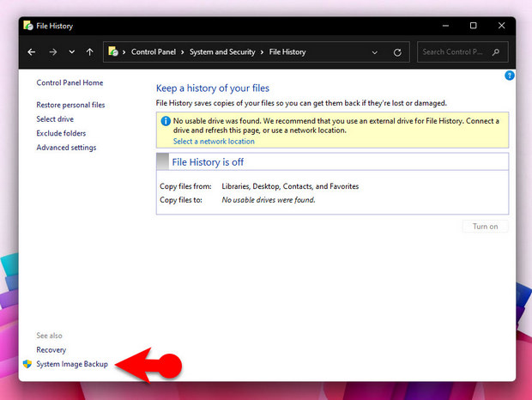
Task: Click the File History address bar icon
Action: pyautogui.click(x=113, y=52)
